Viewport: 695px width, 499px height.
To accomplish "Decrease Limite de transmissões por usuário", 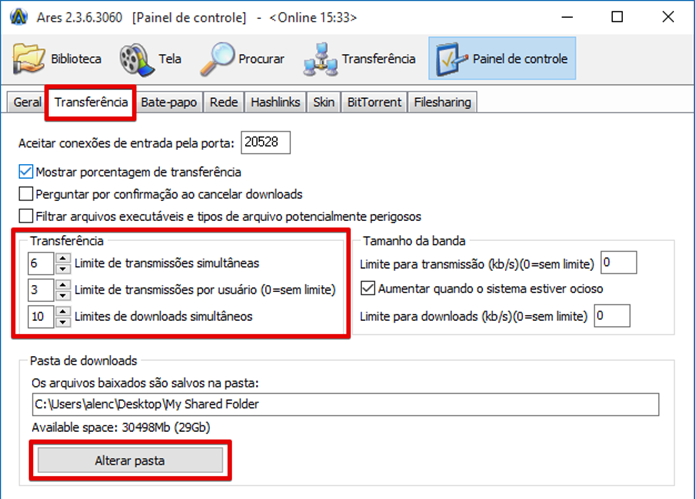I will (x=63, y=295).
